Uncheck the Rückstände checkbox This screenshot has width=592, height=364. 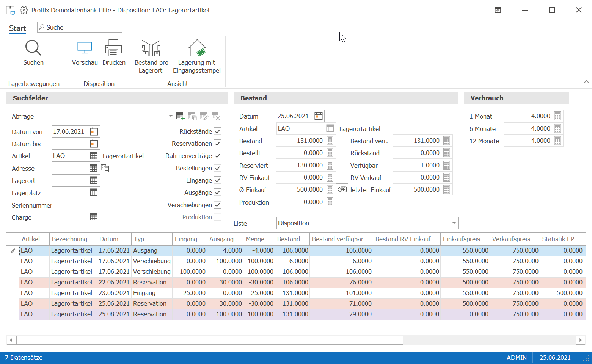pos(217,131)
